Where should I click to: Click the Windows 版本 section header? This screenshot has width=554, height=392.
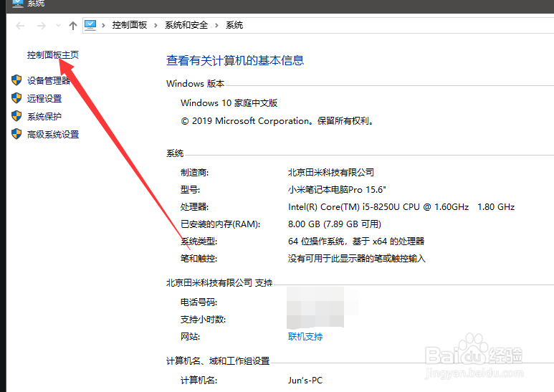196,84
